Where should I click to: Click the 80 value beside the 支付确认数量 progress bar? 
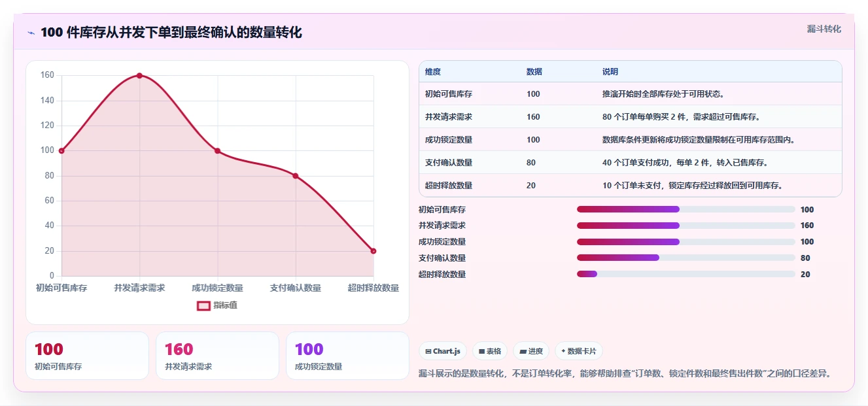tap(805, 258)
